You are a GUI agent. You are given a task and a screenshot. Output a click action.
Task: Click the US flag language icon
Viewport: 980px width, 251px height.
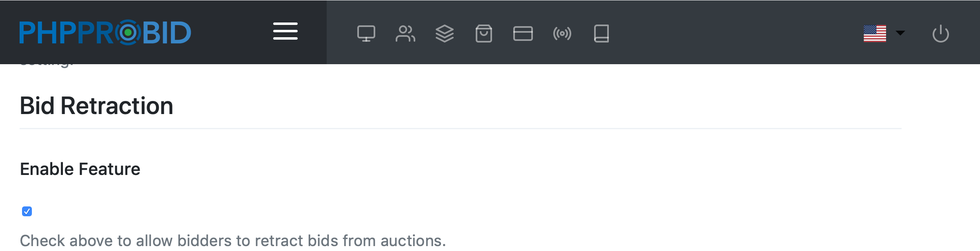(x=875, y=34)
